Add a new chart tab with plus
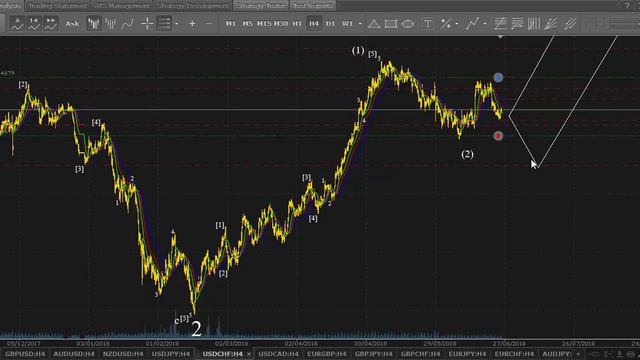640x360 pixels. pyautogui.click(x=578, y=354)
